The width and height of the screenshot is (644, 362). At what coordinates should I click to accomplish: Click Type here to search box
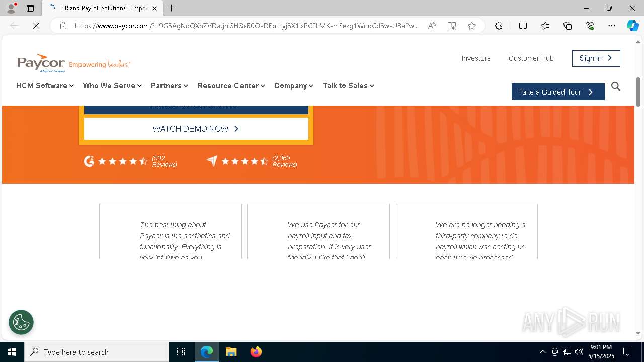(97, 352)
